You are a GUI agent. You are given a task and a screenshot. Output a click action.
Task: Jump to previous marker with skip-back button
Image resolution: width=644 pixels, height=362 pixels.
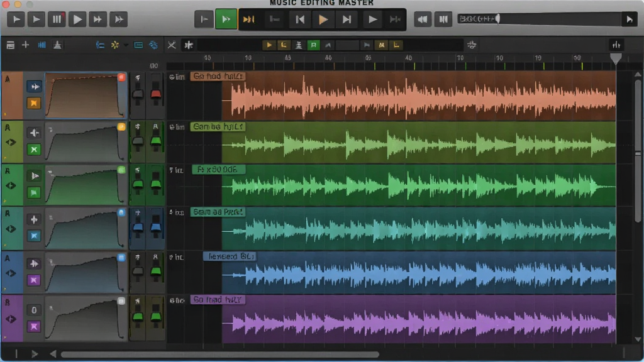point(300,19)
